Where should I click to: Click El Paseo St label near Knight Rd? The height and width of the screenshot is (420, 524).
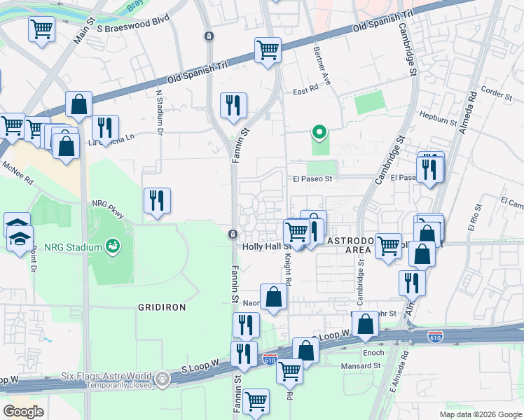(312, 179)
